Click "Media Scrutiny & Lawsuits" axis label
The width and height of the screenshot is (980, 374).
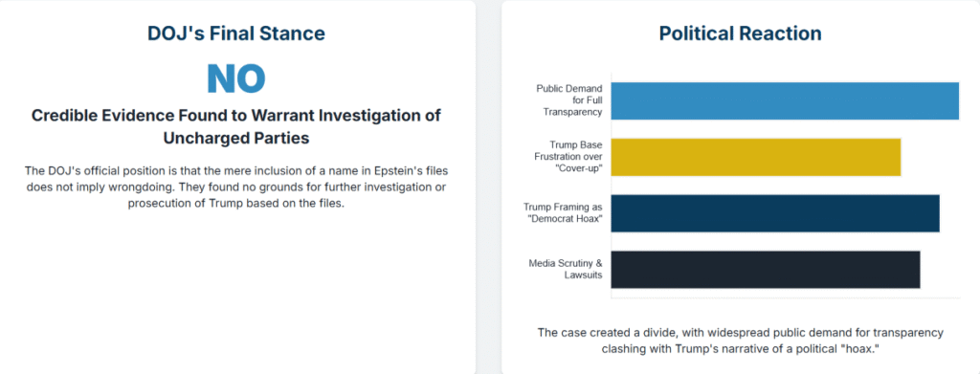566,269
